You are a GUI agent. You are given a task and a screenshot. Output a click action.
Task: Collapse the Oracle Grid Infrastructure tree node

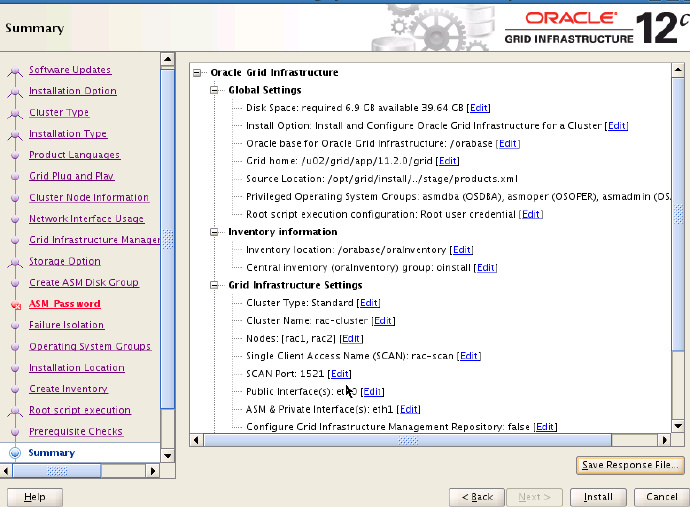click(197, 73)
